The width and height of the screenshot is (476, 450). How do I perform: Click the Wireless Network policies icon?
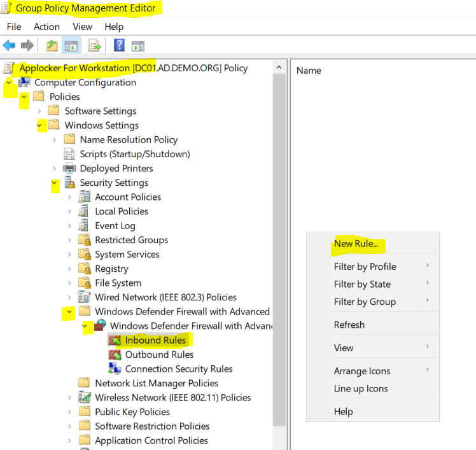(85, 397)
